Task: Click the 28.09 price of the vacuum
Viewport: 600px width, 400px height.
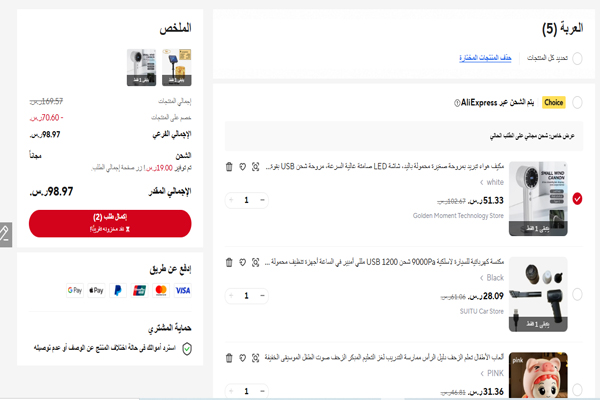Action: (487, 296)
